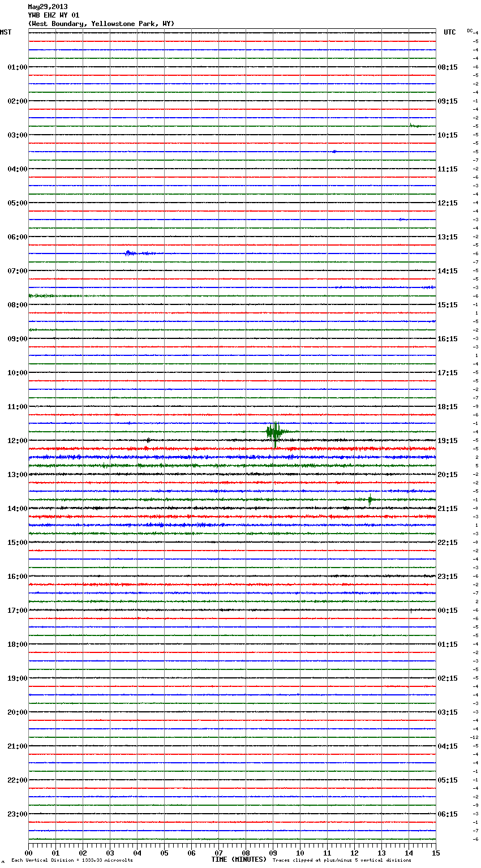Click the 06:15 UTC time label
This screenshot has width=481, height=868.
(x=448, y=814)
